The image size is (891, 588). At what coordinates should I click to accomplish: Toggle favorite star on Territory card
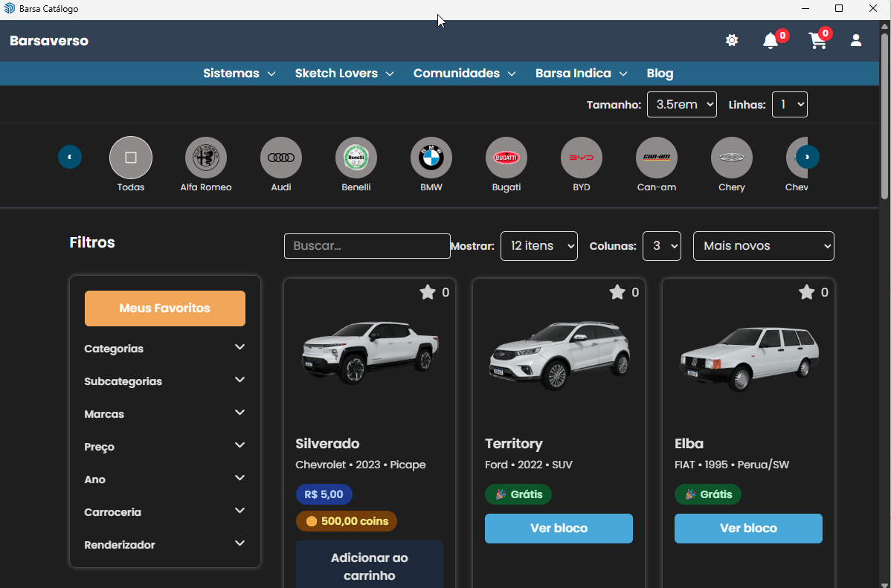pyautogui.click(x=617, y=293)
